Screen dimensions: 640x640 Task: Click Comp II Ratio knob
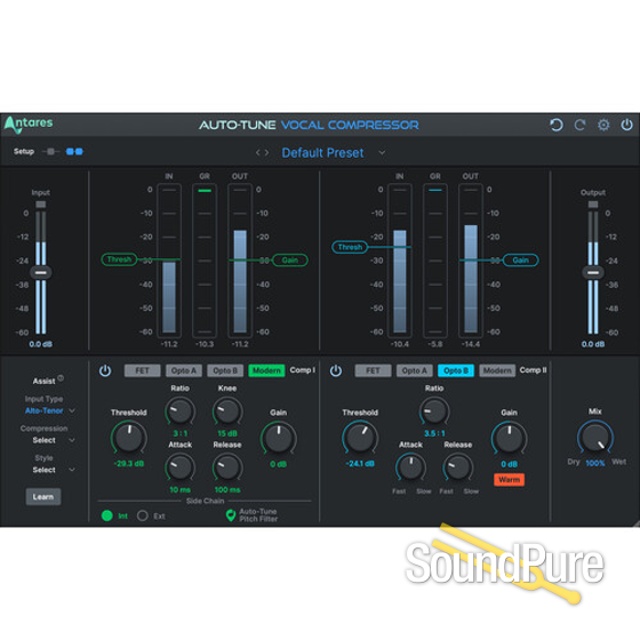(434, 411)
